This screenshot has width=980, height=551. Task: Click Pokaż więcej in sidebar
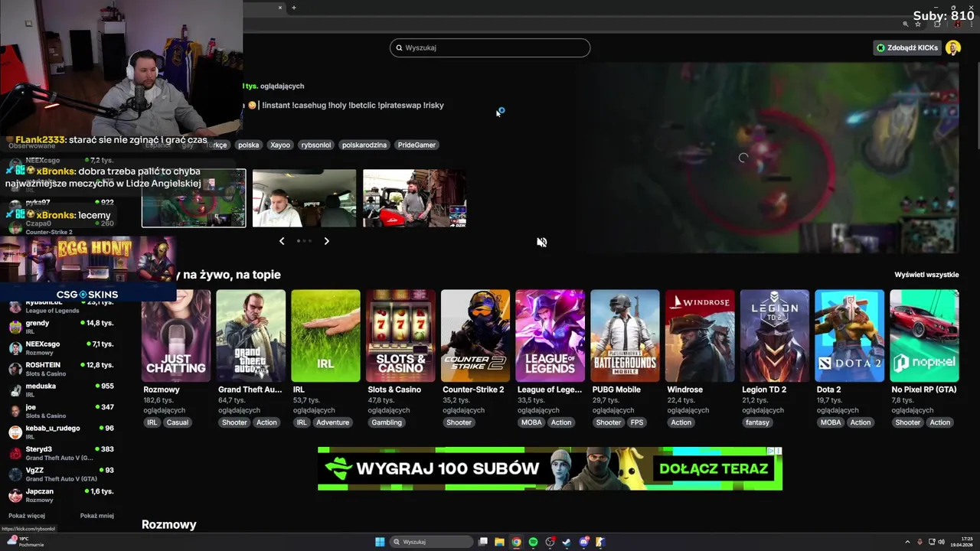click(x=27, y=516)
